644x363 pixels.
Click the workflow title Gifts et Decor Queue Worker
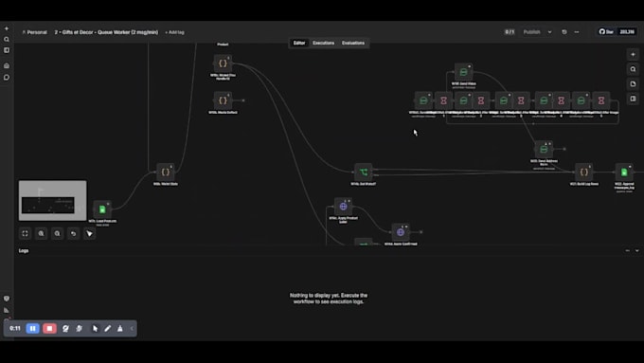(x=106, y=32)
